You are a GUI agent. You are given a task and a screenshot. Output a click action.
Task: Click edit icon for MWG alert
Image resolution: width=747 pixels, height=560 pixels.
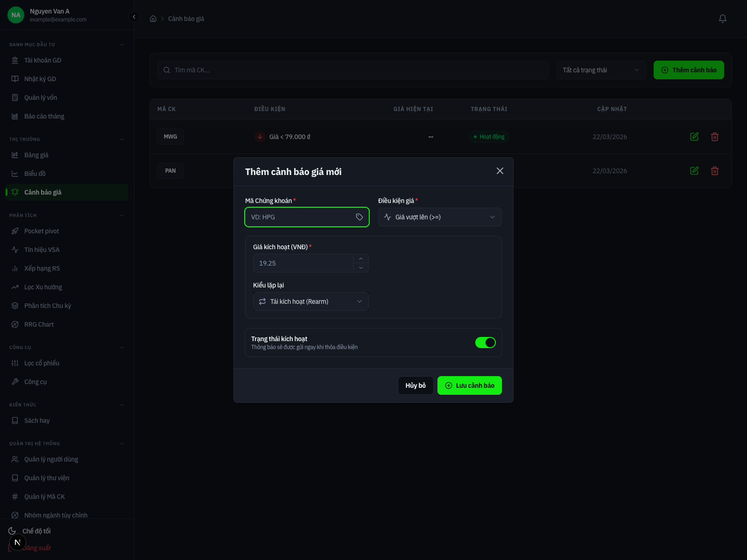[694, 137]
